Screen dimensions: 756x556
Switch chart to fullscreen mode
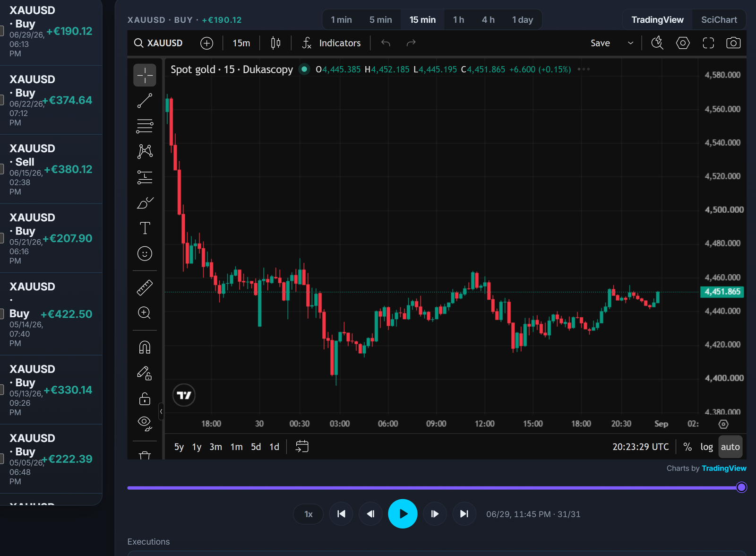(708, 43)
